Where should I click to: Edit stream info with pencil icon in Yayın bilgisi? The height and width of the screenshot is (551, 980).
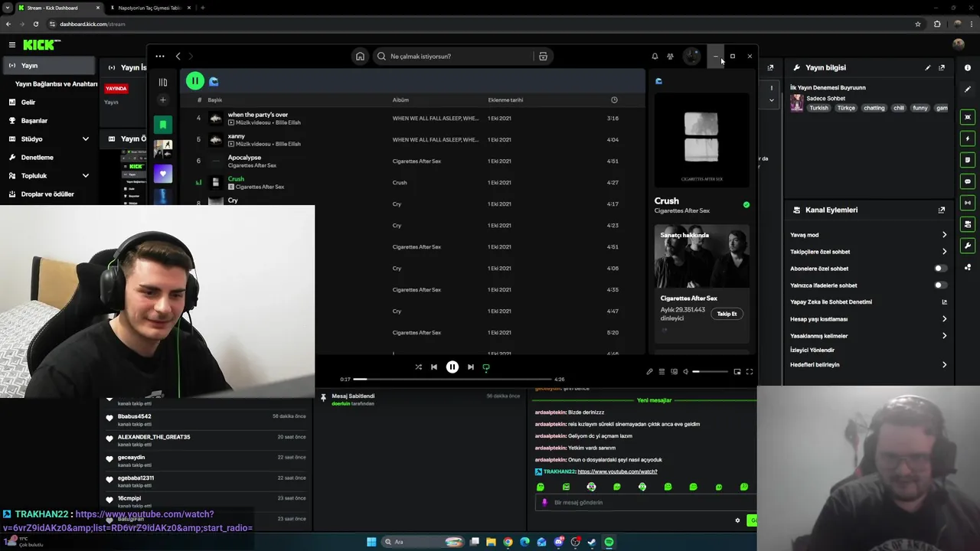928,68
